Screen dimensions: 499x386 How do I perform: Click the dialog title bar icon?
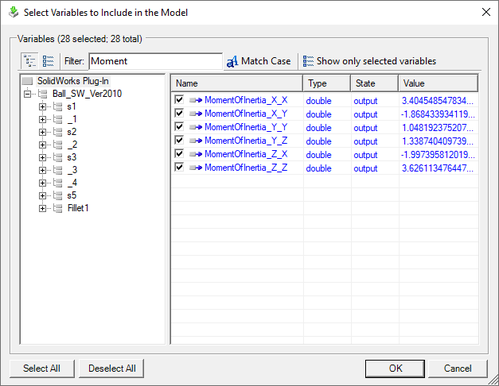(13, 12)
